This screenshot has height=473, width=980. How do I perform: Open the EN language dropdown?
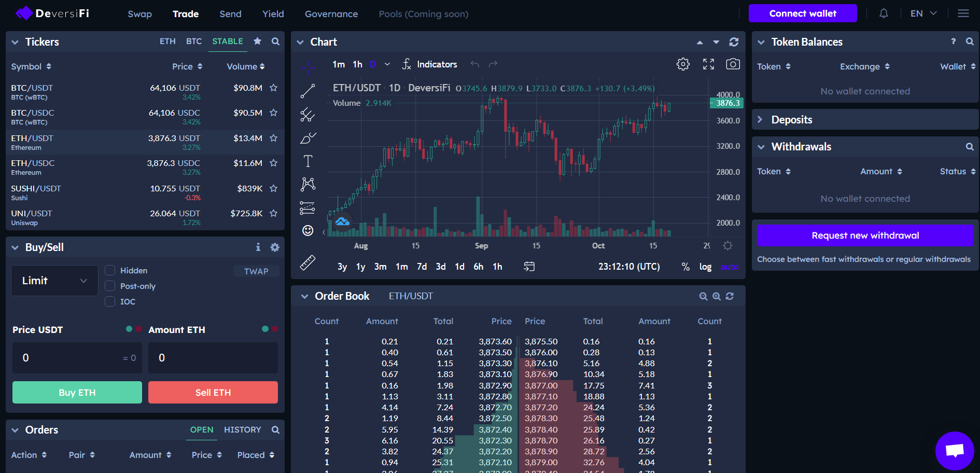tap(923, 13)
